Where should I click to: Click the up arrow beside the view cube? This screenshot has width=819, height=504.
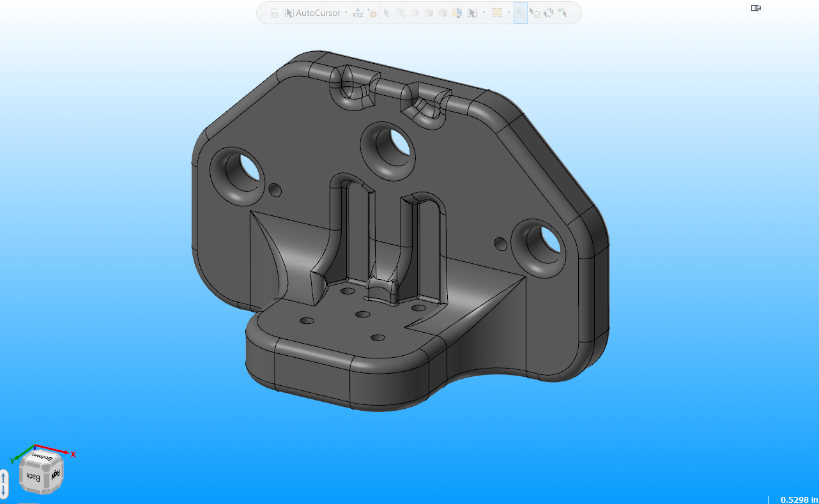(x=3, y=478)
